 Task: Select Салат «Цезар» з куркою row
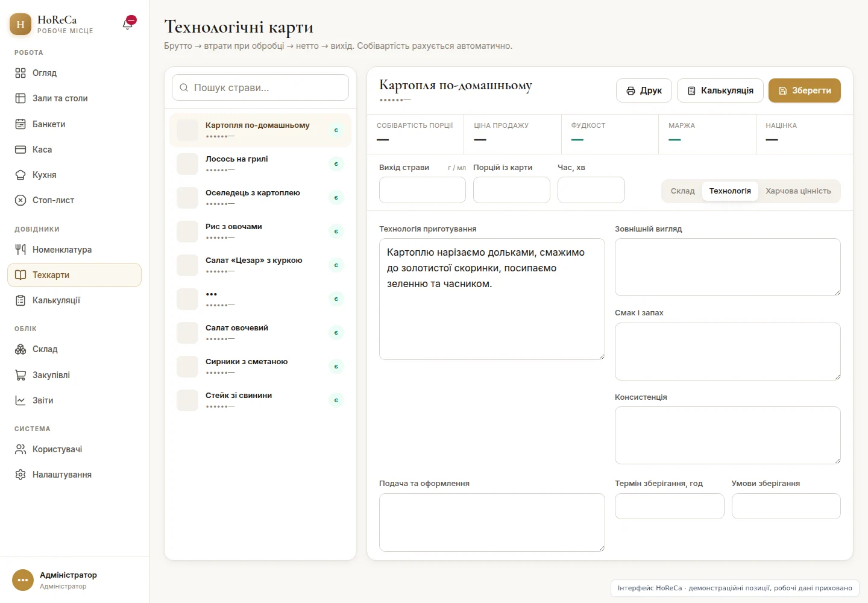[x=260, y=265]
